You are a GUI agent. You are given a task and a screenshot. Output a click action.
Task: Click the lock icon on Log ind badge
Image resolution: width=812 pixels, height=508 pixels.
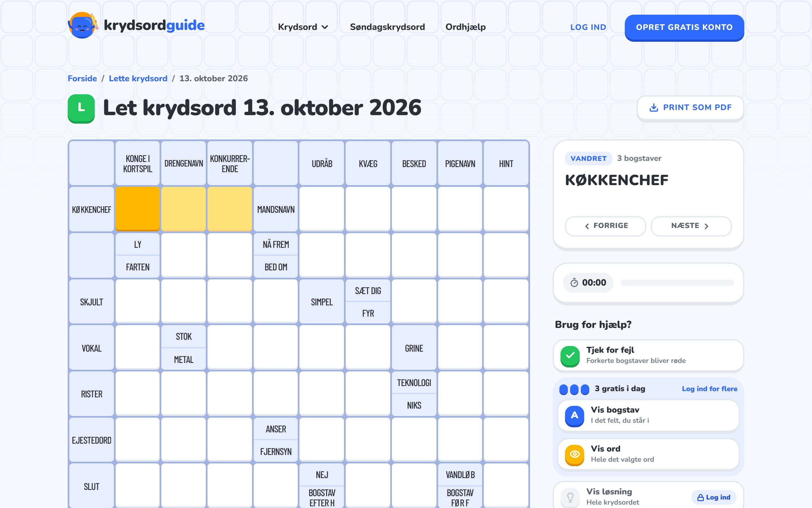click(x=700, y=497)
